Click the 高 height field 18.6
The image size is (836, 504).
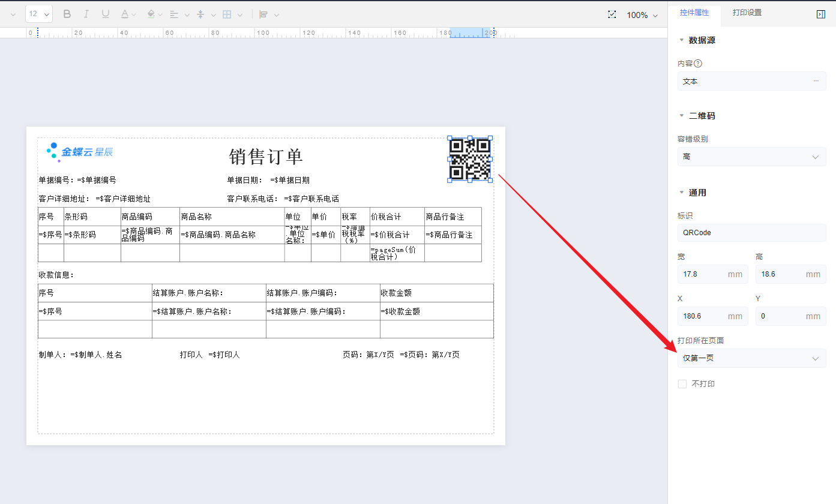[790, 274]
